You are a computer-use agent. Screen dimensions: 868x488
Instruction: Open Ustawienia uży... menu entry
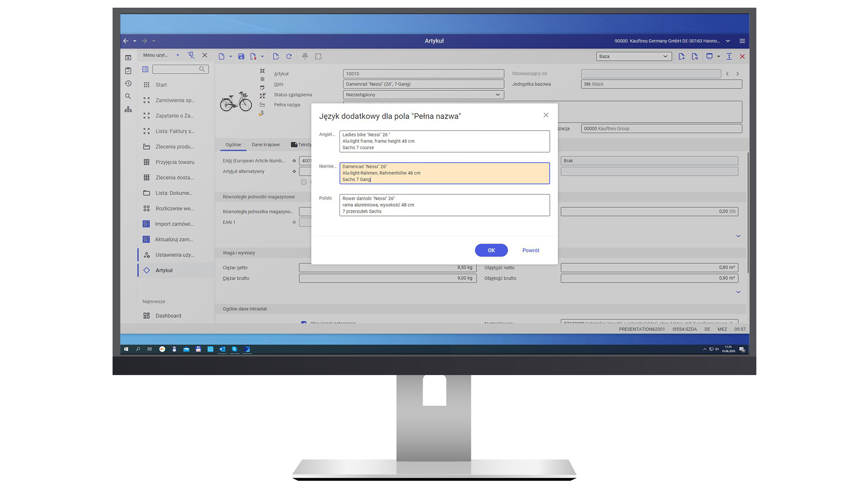click(x=175, y=255)
